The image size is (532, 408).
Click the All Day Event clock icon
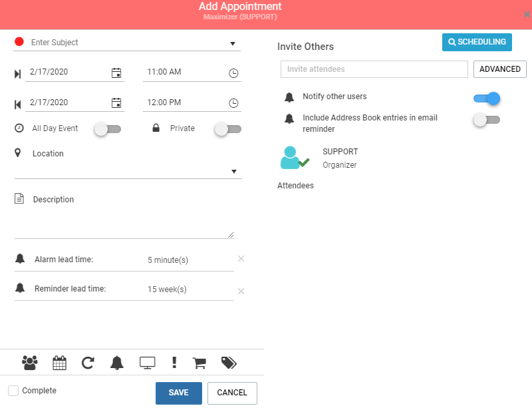pyautogui.click(x=19, y=128)
